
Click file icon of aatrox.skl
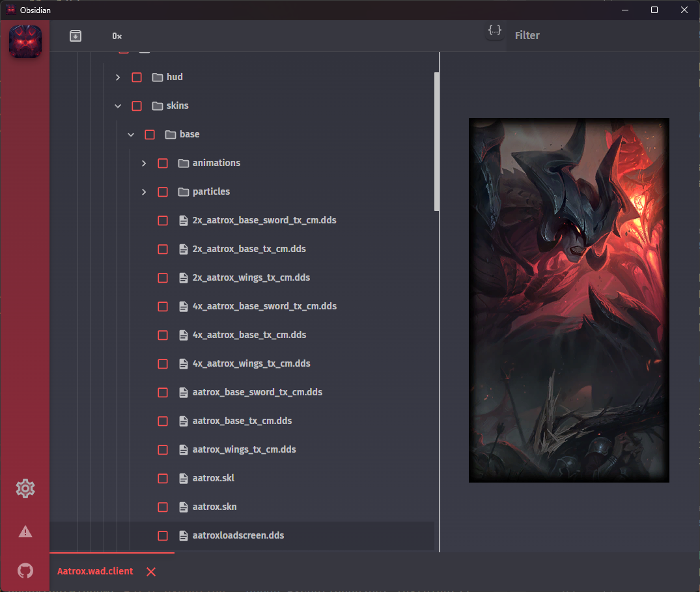(183, 478)
